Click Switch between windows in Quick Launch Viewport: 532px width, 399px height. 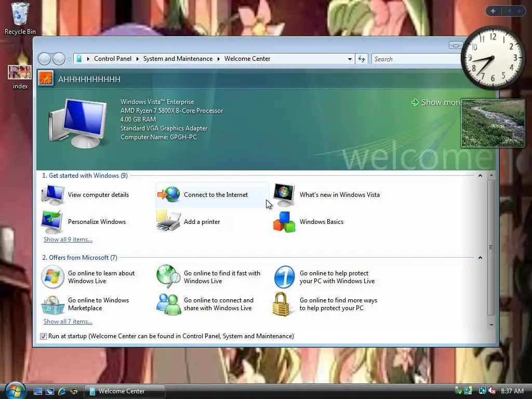point(50,391)
